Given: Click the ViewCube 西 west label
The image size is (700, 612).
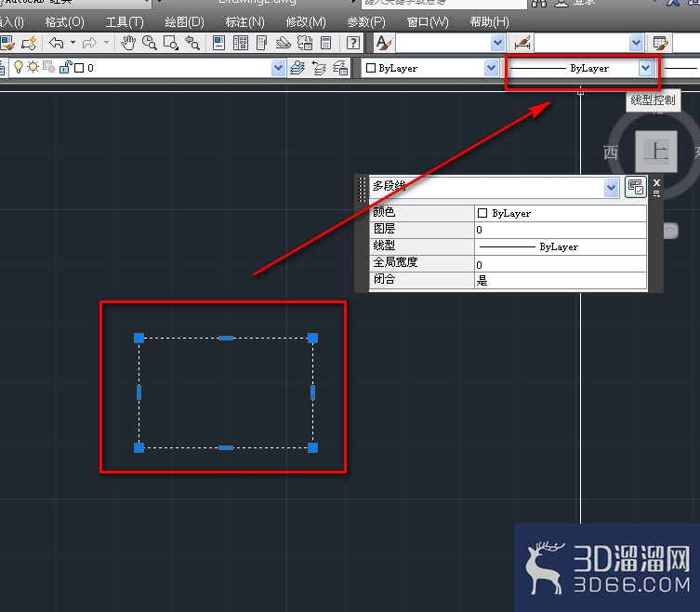Looking at the screenshot, I should (610, 153).
